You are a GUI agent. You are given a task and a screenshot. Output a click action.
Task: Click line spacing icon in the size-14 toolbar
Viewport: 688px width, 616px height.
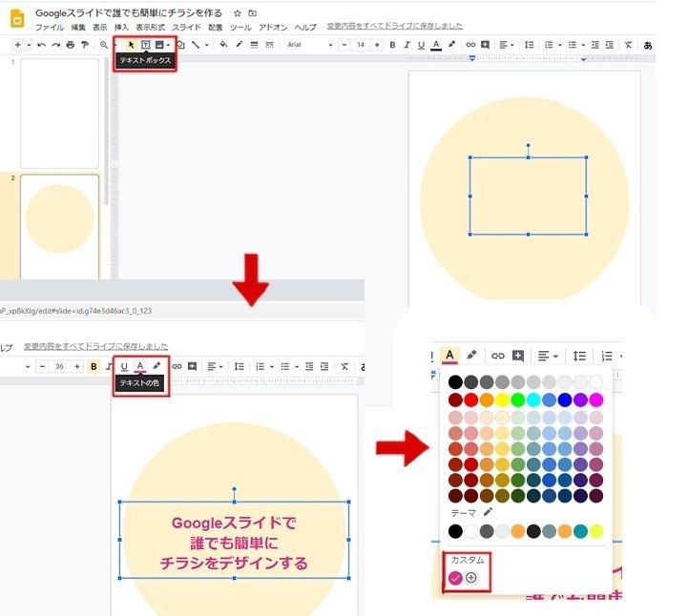pyautogui.click(x=530, y=45)
